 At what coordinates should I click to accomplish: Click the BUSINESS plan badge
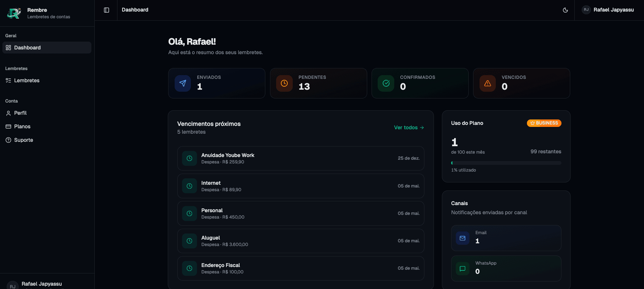pos(544,123)
